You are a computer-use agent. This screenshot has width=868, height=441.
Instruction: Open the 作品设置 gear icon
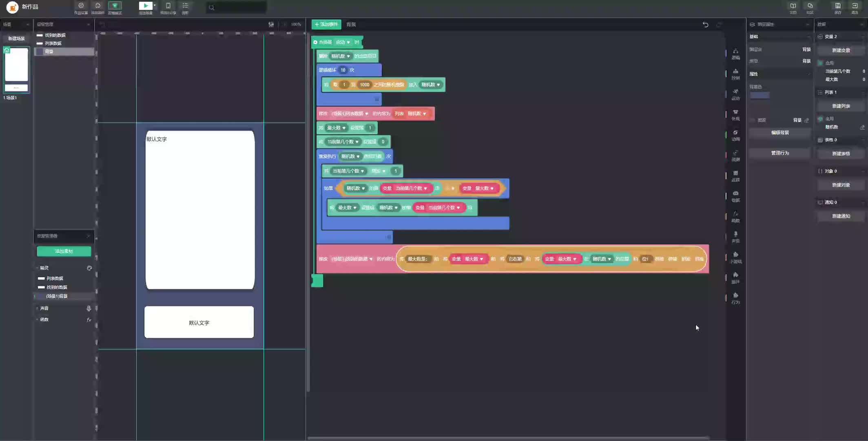click(x=81, y=6)
